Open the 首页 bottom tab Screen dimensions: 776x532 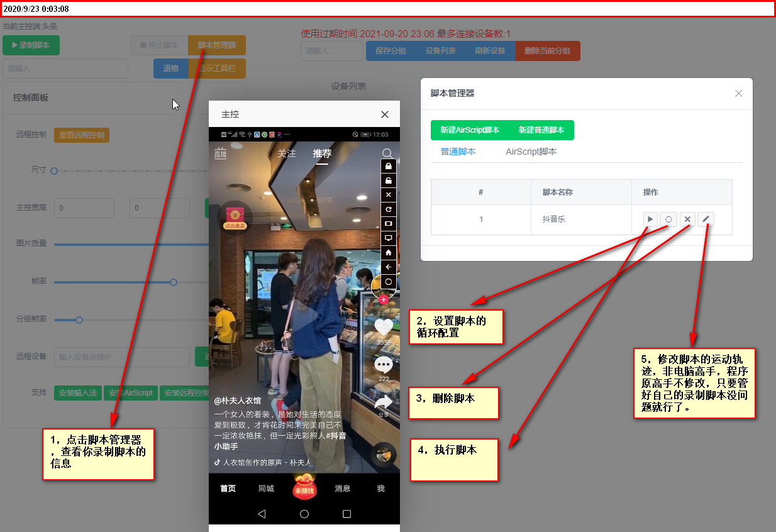228,489
